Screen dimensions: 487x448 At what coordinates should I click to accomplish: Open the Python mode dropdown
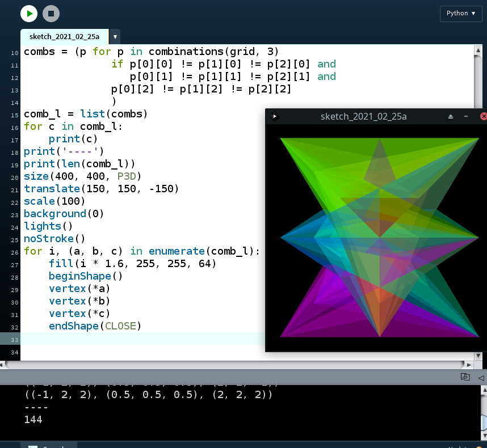(x=461, y=14)
